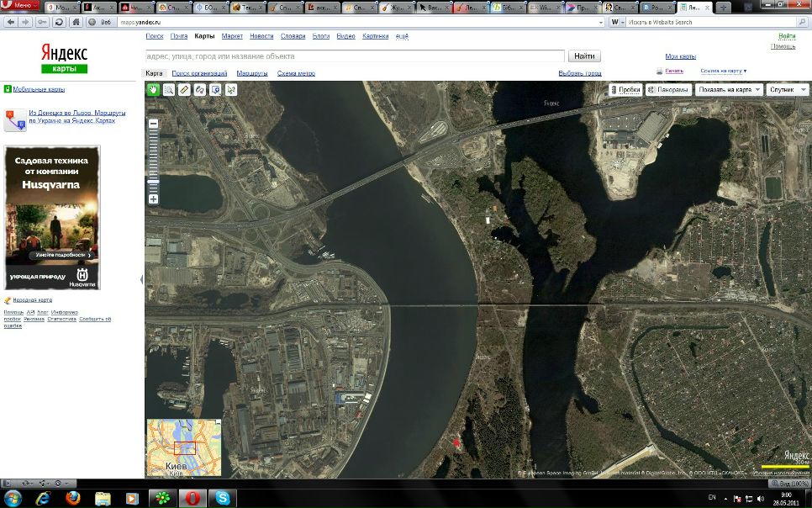812x508 pixels.
Task: Open the Схема метро tab
Action: (296, 74)
